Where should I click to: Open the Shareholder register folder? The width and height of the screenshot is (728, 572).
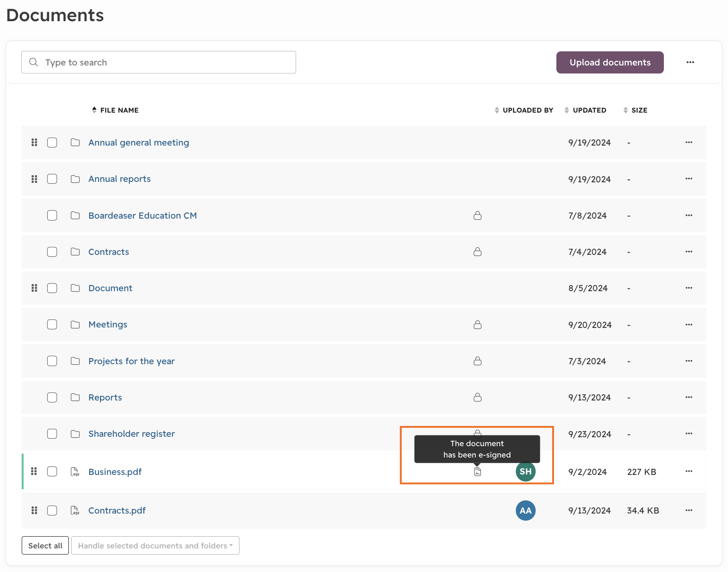[x=132, y=433]
